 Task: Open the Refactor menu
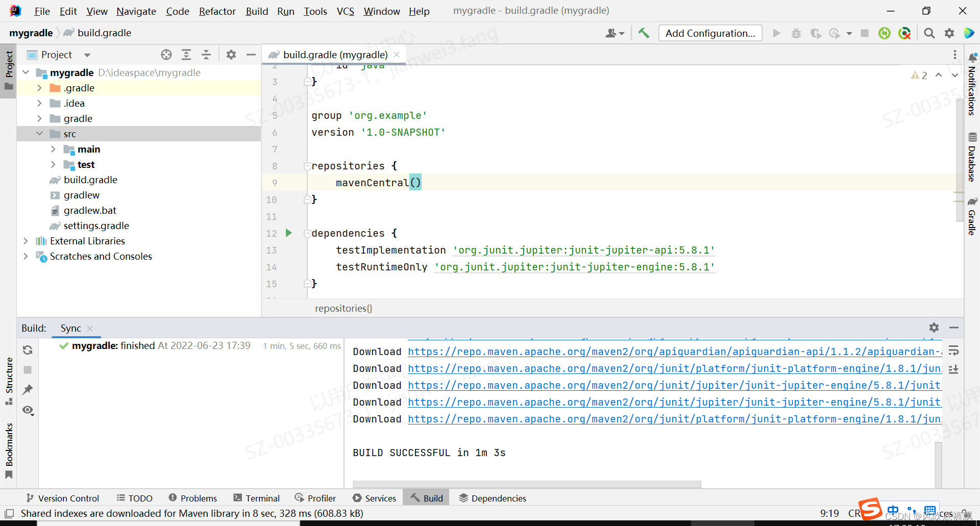click(217, 11)
